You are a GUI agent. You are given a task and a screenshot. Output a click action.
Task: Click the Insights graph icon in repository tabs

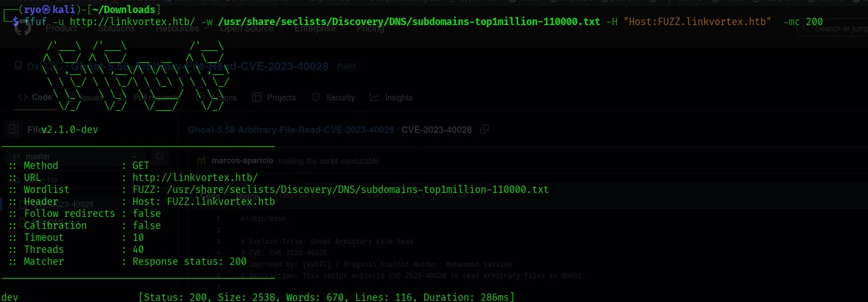(x=374, y=98)
